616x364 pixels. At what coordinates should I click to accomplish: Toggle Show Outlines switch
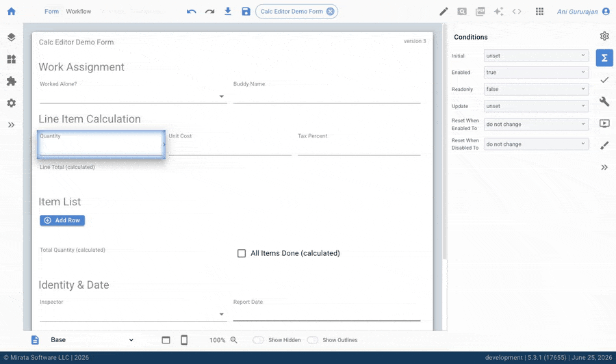point(312,340)
